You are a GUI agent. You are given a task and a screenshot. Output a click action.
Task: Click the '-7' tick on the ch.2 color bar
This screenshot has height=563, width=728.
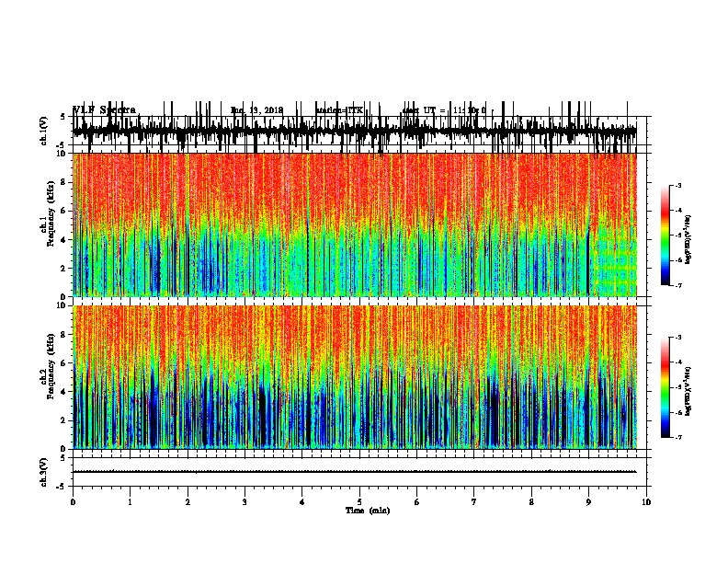(x=678, y=438)
